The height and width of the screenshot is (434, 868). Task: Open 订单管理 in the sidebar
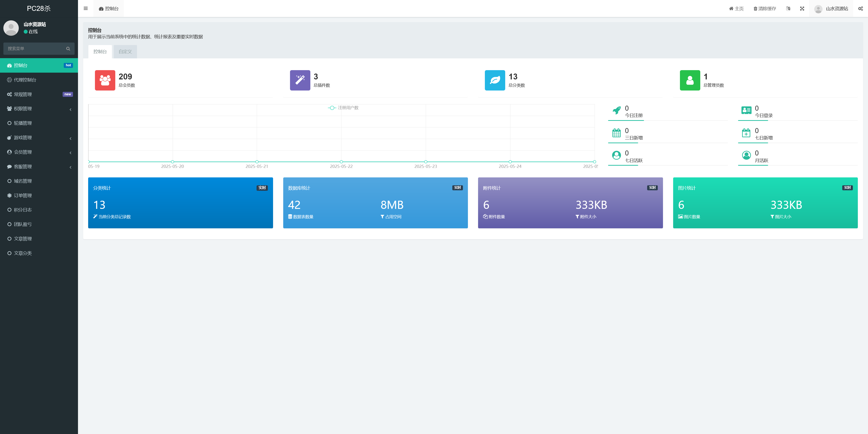tap(23, 196)
